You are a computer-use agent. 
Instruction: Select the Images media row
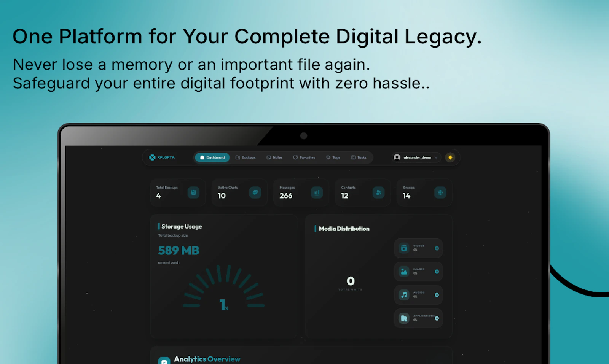coord(418,272)
